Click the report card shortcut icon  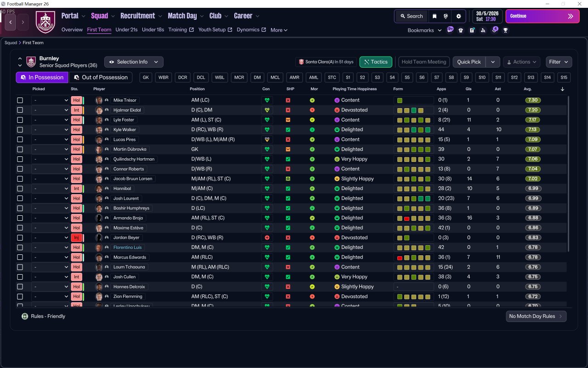pos(472,30)
